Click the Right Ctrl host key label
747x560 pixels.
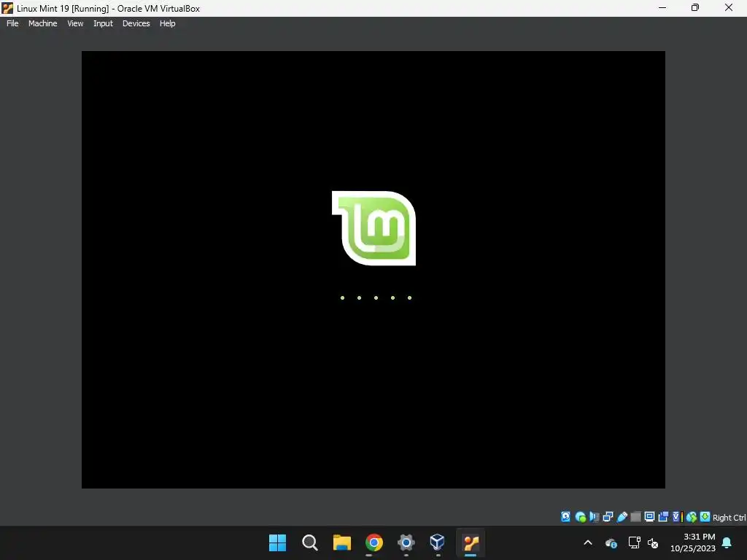coord(729,518)
